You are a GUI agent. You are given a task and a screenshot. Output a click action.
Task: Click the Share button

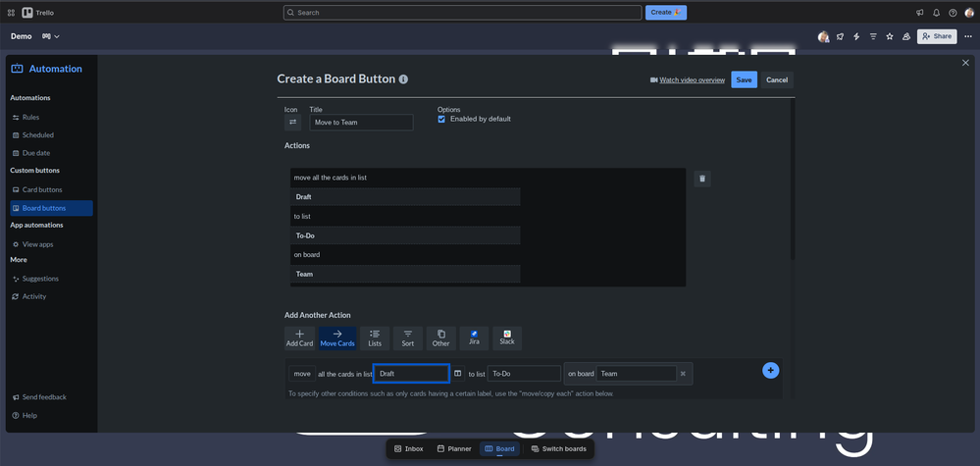[x=936, y=37]
